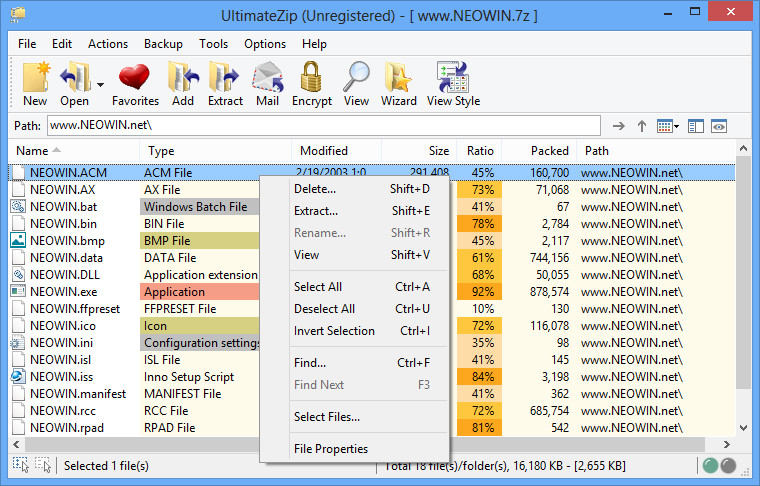This screenshot has height=486, width=760.
Task: Sort by the Path column header
Action: (656, 151)
